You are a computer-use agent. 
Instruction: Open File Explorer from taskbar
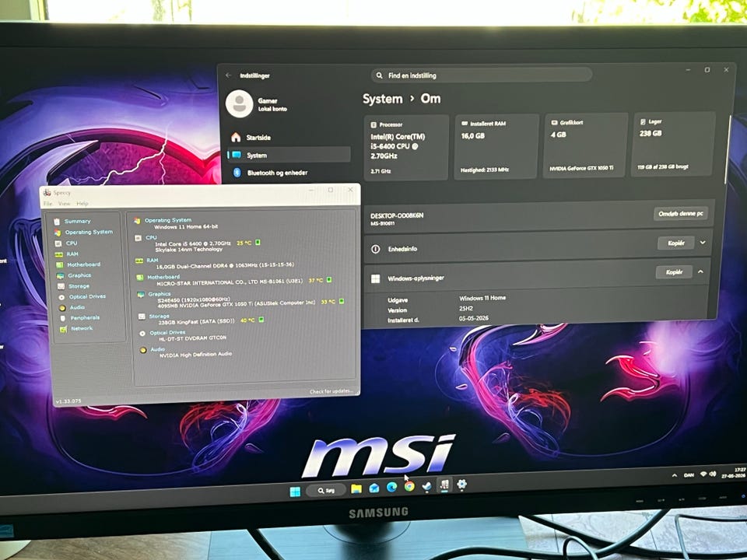click(x=356, y=488)
